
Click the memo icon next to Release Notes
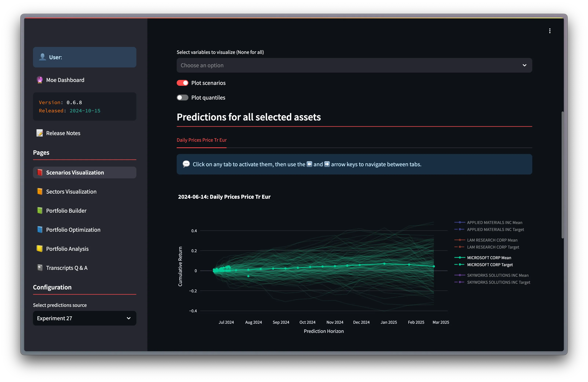[x=40, y=133]
